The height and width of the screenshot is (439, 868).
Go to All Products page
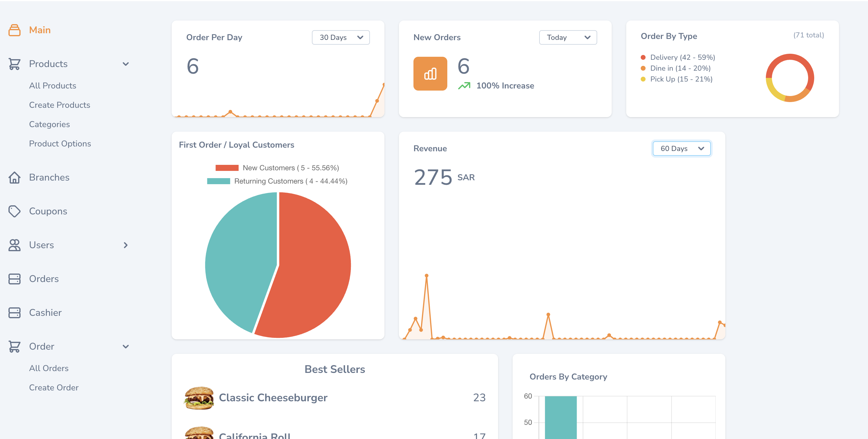click(53, 85)
